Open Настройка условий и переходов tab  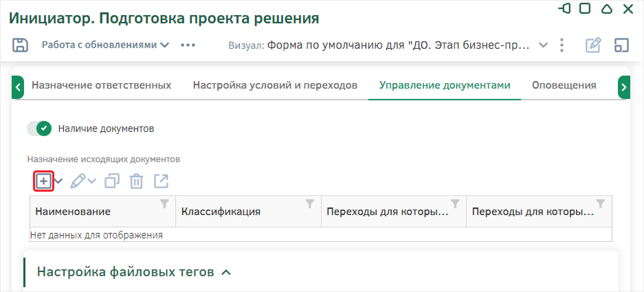click(275, 85)
